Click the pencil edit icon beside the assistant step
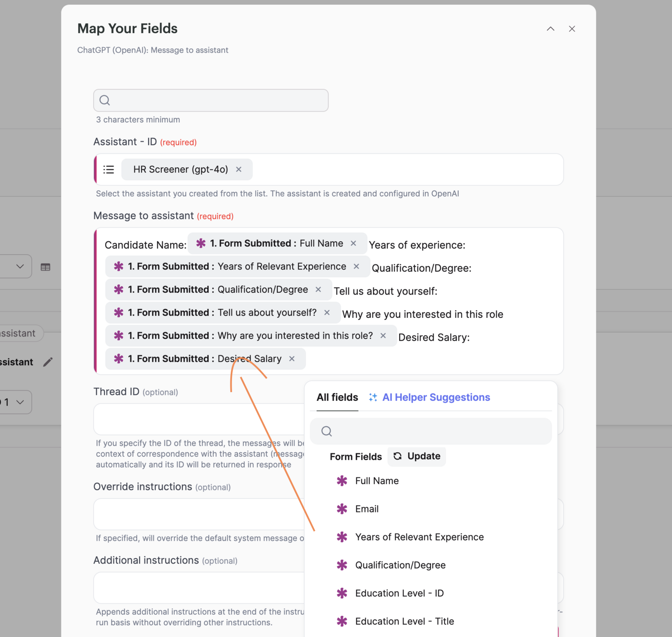Screen dimensions: 672x637 click(x=48, y=361)
